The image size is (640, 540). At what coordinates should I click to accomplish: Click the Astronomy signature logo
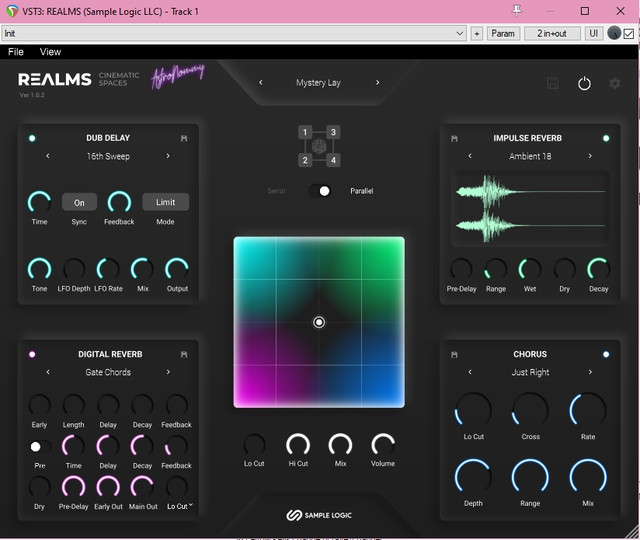click(178, 76)
